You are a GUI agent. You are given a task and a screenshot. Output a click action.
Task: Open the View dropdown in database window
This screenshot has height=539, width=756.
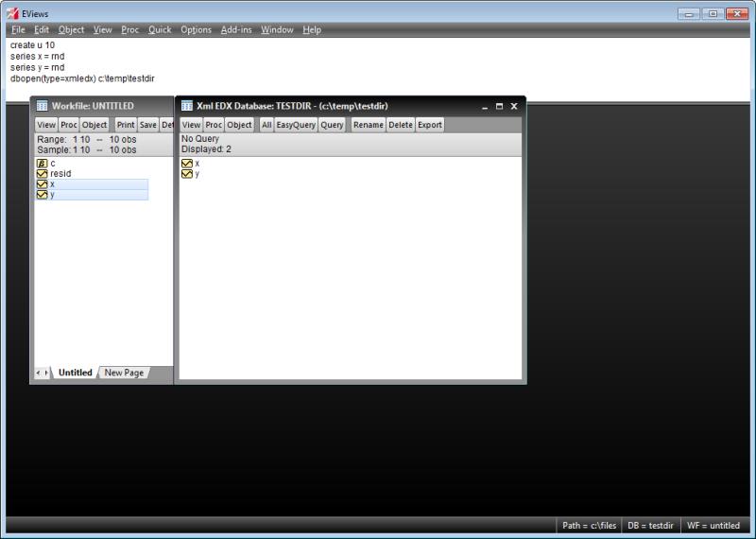pos(191,125)
